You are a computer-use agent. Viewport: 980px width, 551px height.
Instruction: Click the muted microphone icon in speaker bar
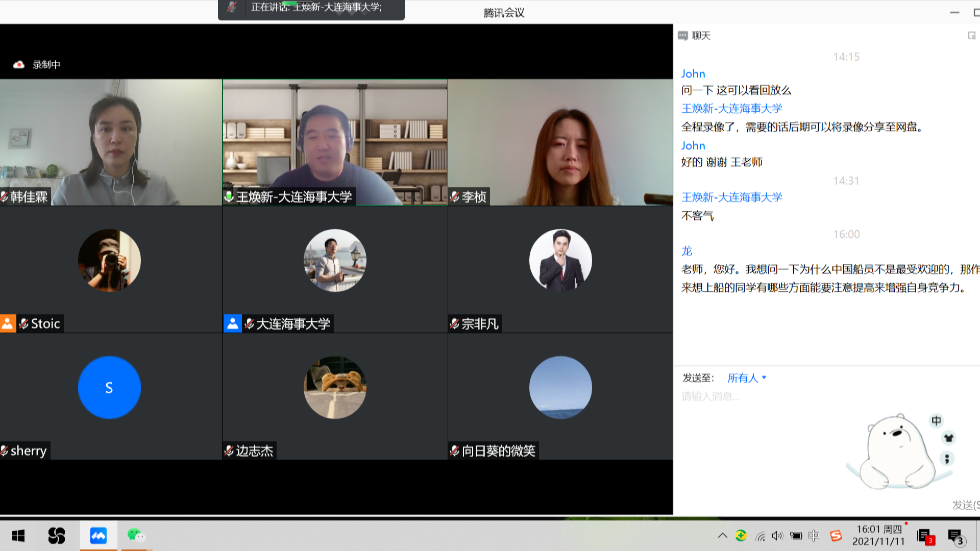pos(232,7)
